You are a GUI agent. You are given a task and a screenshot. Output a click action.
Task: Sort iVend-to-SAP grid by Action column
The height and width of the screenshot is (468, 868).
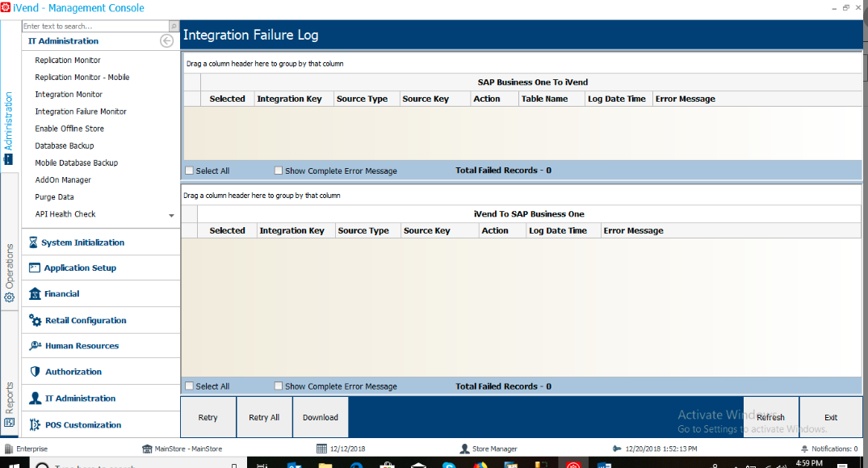coord(502,230)
